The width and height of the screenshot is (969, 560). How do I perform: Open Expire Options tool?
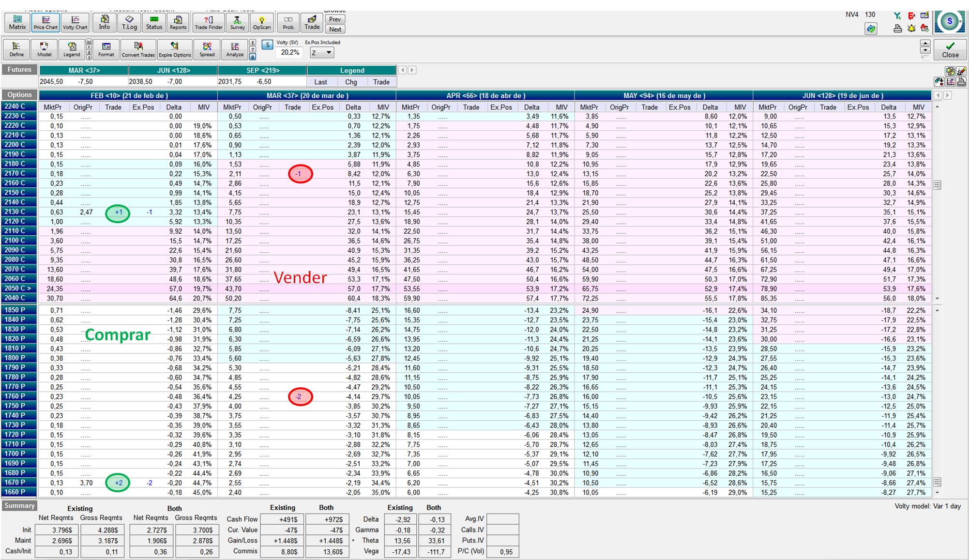175,49
